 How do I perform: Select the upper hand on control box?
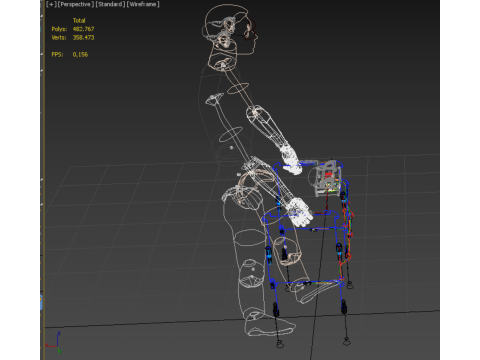coord(291,161)
